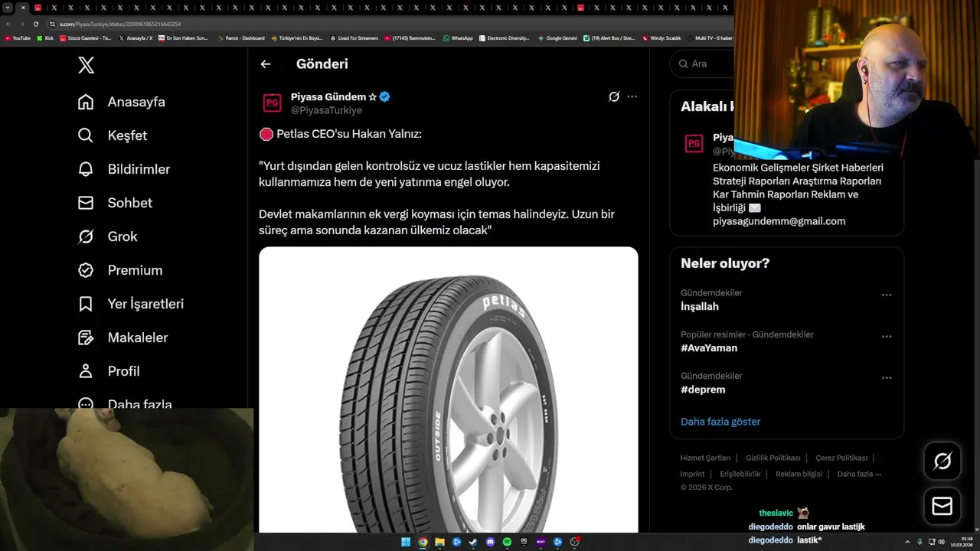
Task: Open the YouTube bookmark
Action: (18, 37)
